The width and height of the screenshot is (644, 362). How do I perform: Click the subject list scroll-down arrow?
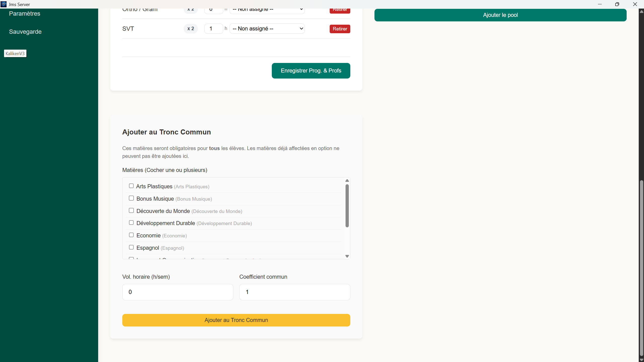[347, 256]
